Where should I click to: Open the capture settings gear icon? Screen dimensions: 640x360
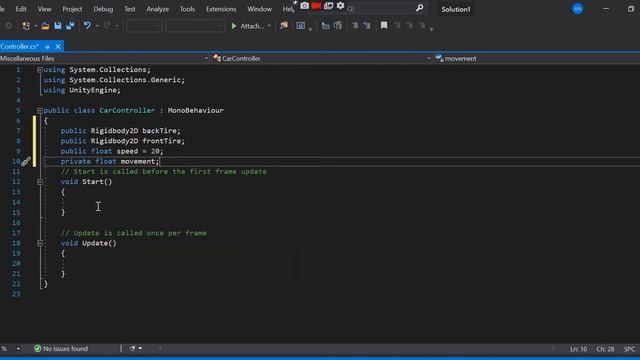pyautogui.click(x=340, y=6)
